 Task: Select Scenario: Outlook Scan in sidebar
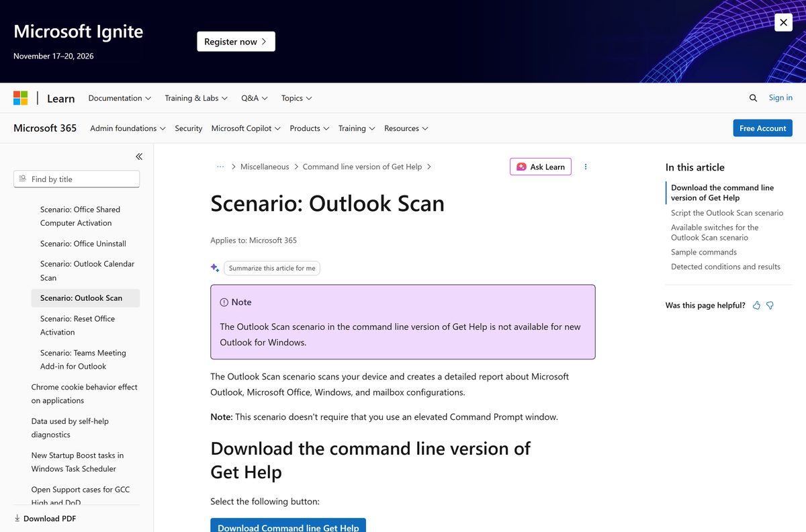coord(85,298)
